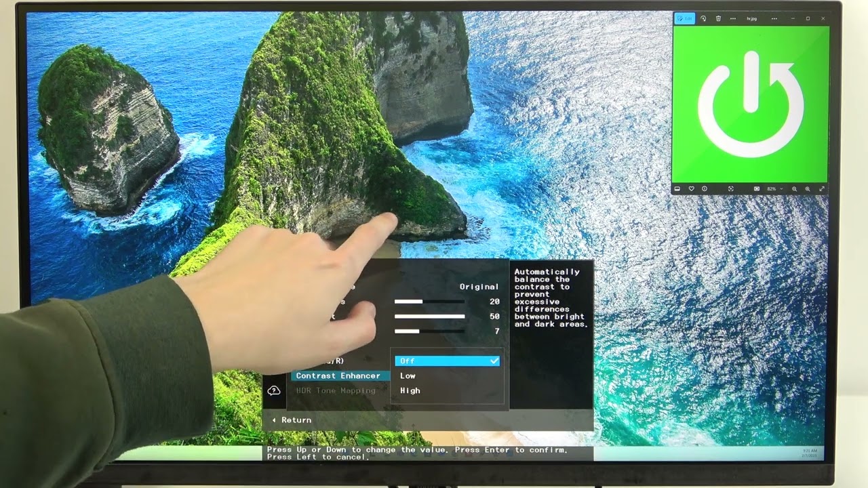Open the 82% zoom level dropdown
Image resolution: width=868 pixels, height=488 pixels.
click(775, 188)
